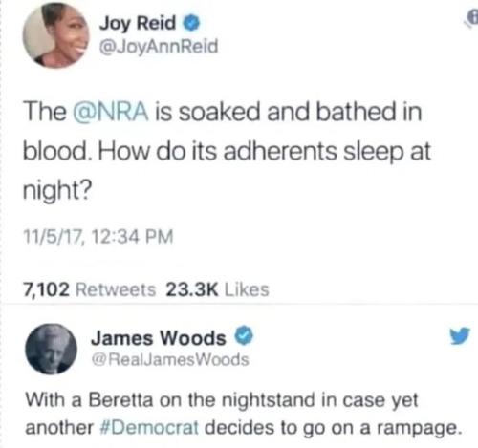Click the partially visible icon at top right
The image size is (478, 448).
[x=472, y=17]
